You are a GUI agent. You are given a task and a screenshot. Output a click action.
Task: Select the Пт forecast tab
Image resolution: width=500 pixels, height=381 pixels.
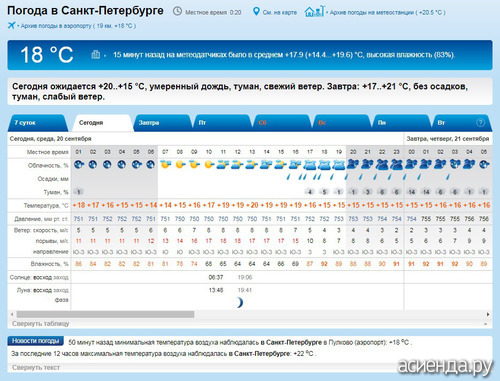click(x=222, y=123)
